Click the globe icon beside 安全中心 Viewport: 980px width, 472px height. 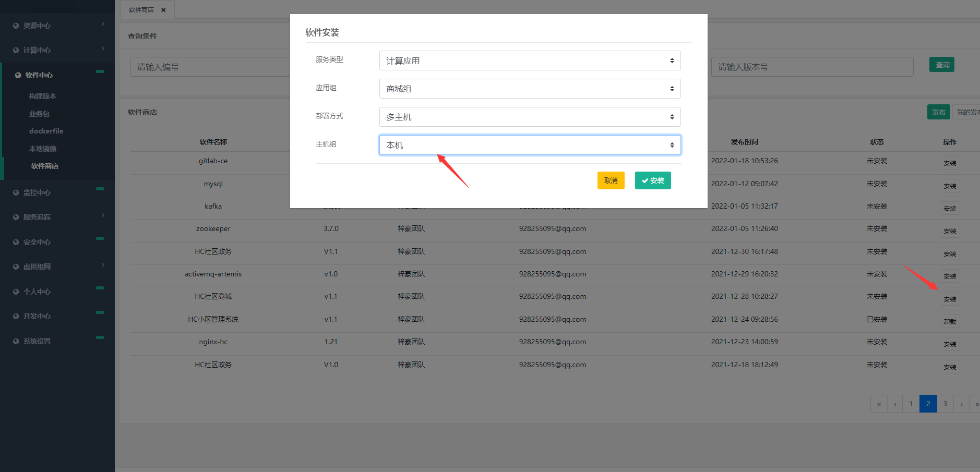[16, 242]
